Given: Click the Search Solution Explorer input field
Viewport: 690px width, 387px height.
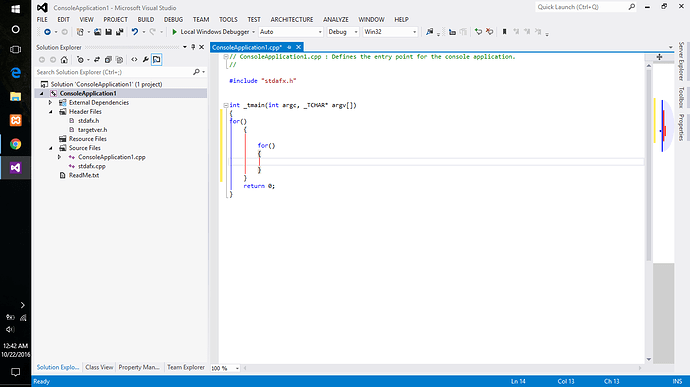Looking at the screenshot, I should pos(114,72).
